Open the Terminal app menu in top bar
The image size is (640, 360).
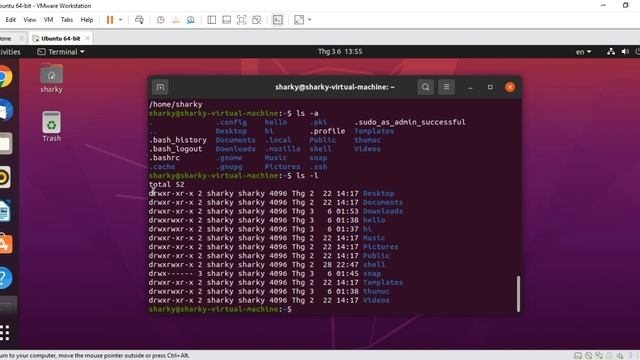tap(61, 52)
